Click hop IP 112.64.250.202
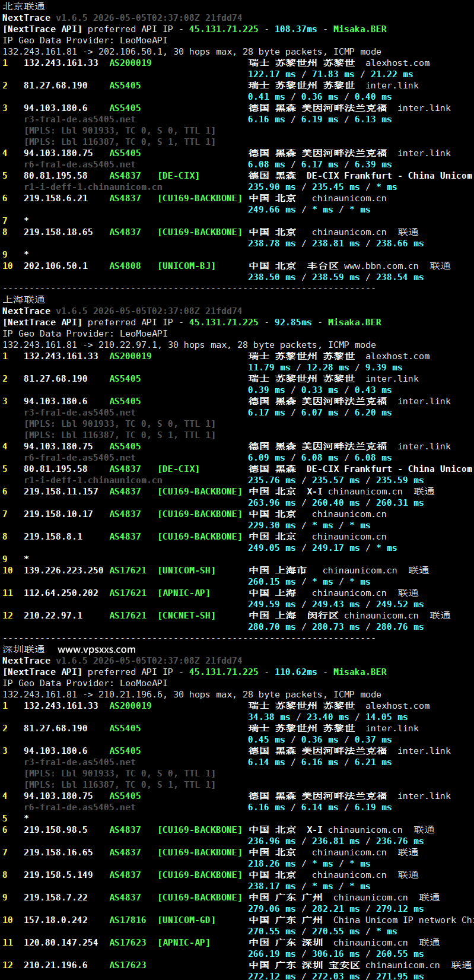Image resolution: width=474 pixels, height=980 pixels. 61,593
